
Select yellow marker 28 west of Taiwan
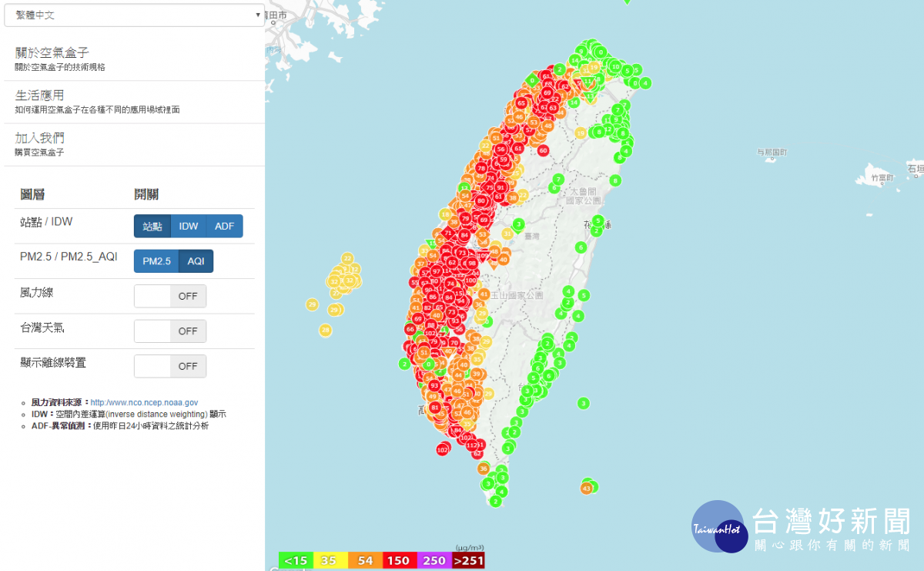(326, 330)
